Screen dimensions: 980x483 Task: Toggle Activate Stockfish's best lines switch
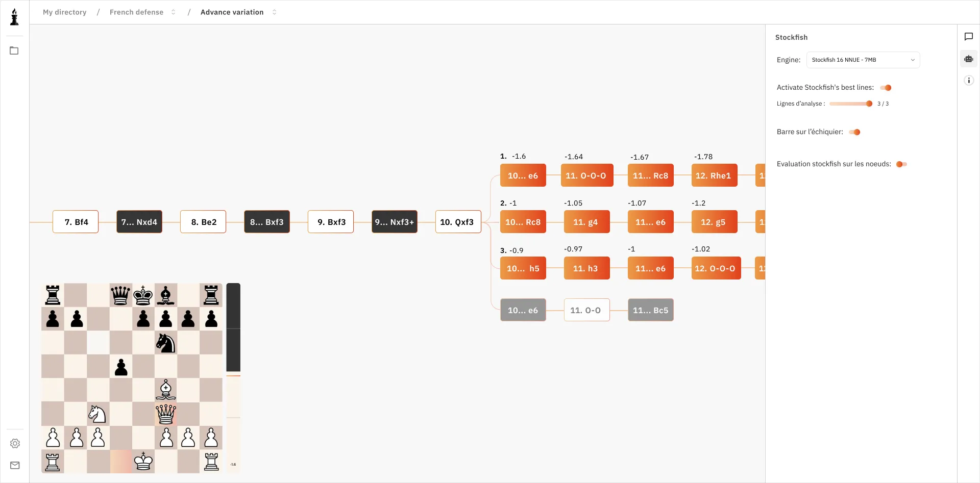pyautogui.click(x=886, y=88)
